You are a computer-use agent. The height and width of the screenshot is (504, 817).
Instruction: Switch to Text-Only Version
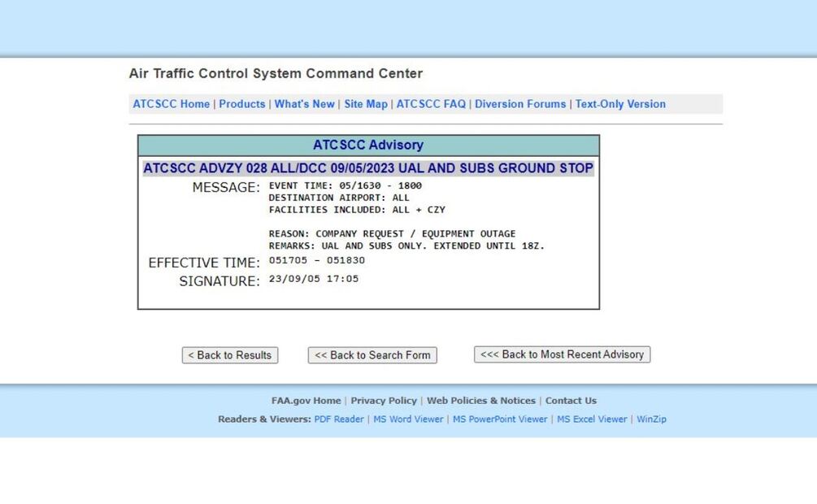620,104
